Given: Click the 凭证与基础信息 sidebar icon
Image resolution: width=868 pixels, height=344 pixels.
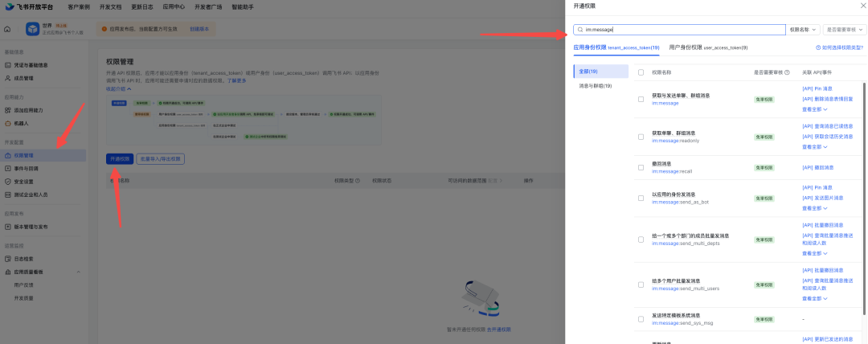Looking at the screenshot, I should pos(8,65).
